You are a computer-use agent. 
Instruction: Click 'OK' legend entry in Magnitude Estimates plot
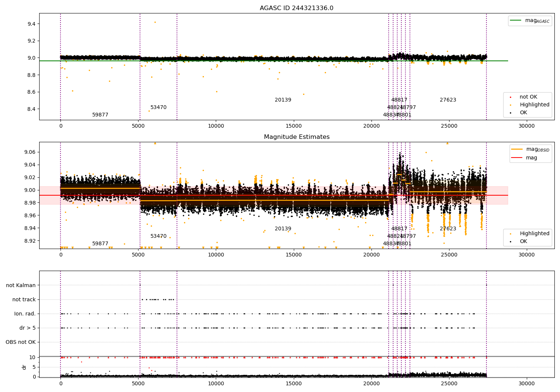pos(518,242)
